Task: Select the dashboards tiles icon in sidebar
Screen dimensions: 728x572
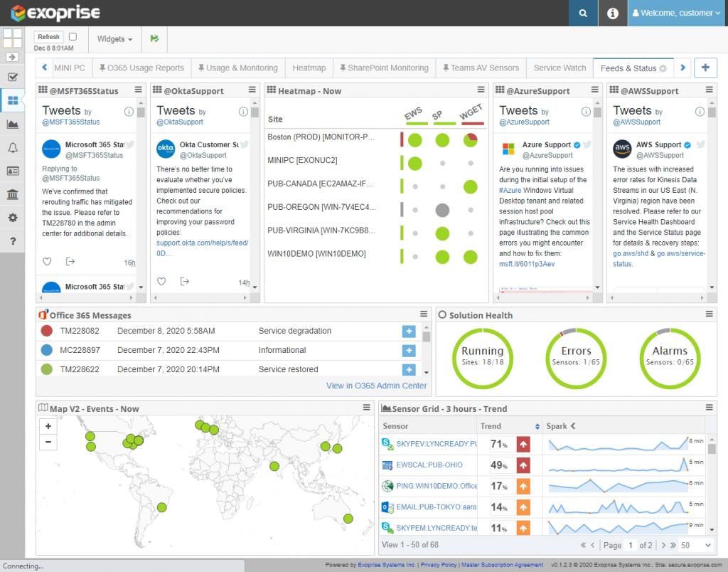Action: click(x=13, y=100)
